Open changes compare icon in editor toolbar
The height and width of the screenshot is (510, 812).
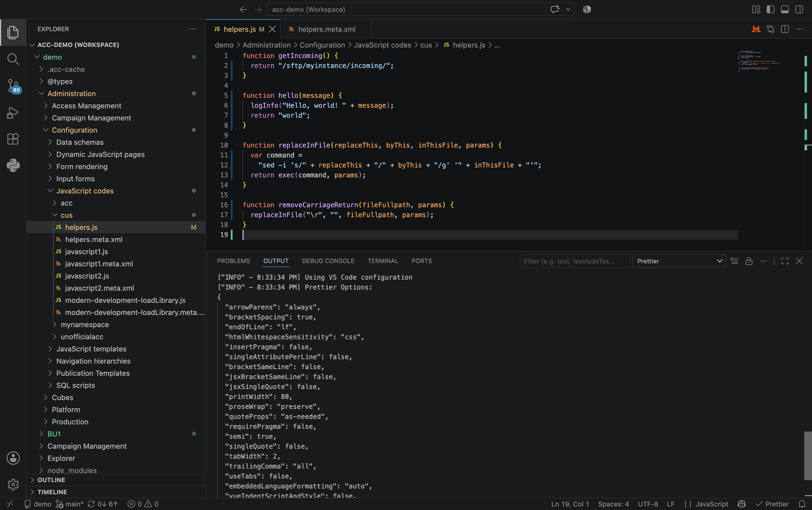coord(771,29)
